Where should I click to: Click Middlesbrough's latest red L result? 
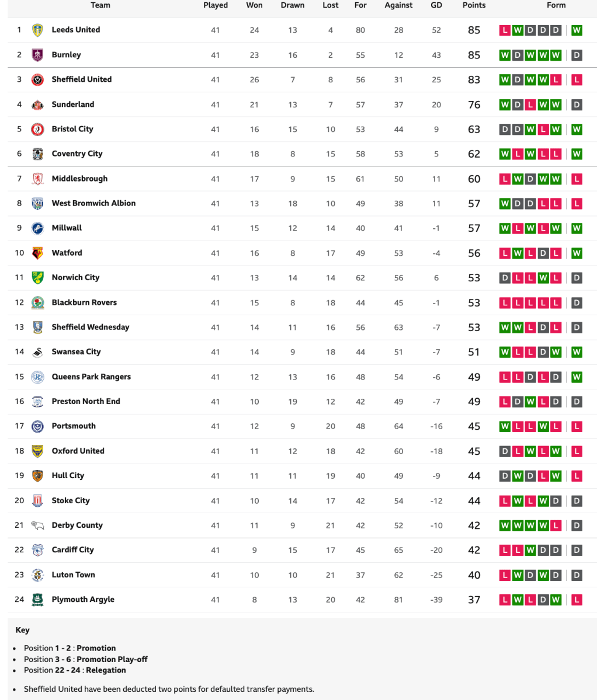(577, 179)
